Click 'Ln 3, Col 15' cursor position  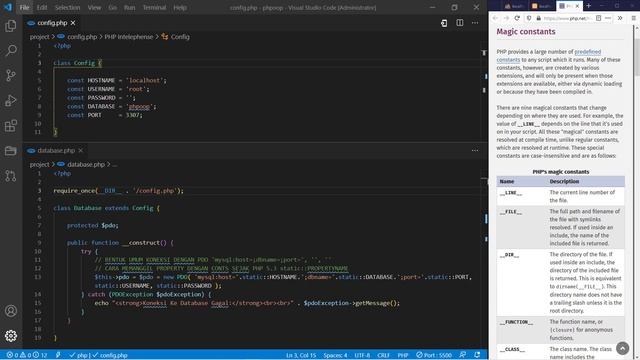pyautogui.click(x=301, y=355)
